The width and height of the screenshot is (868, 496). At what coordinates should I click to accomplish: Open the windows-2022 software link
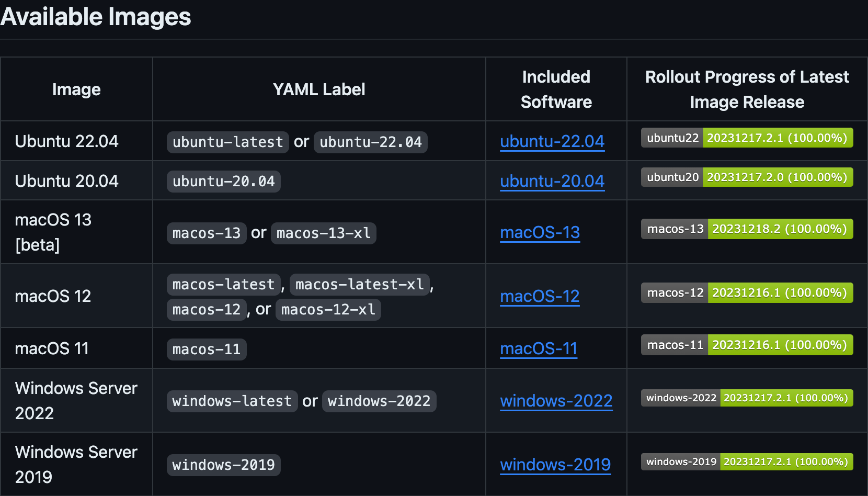click(556, 401)
